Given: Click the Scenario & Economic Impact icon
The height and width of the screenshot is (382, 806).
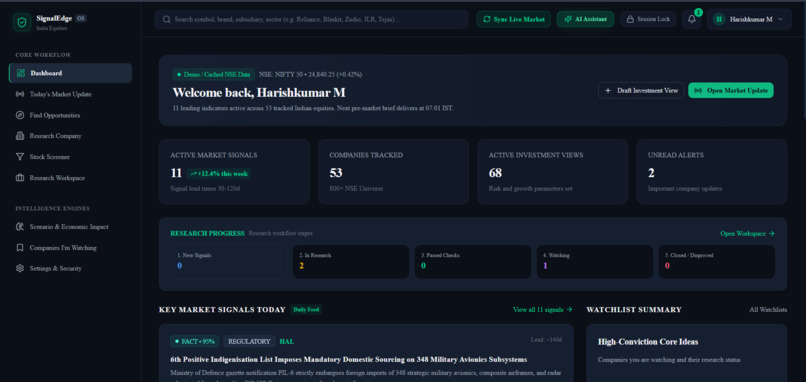Looking at the screenshot, I should coord(20,227).
